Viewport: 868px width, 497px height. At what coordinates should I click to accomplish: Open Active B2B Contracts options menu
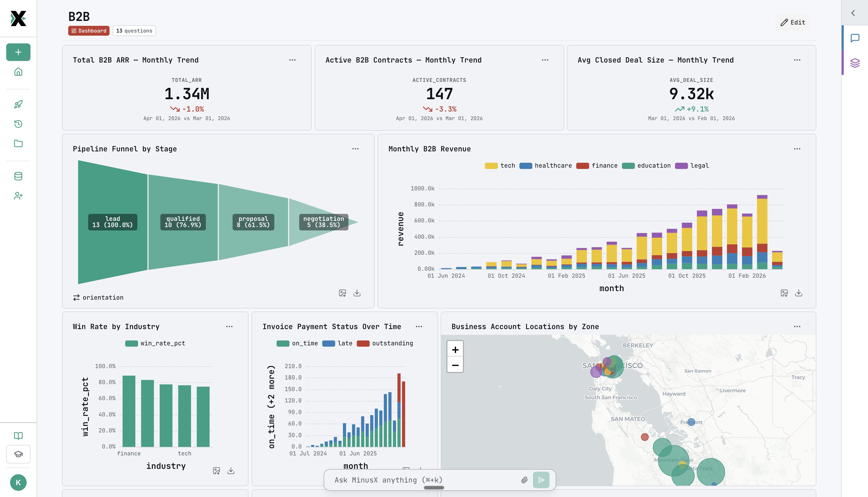(545, 60)
